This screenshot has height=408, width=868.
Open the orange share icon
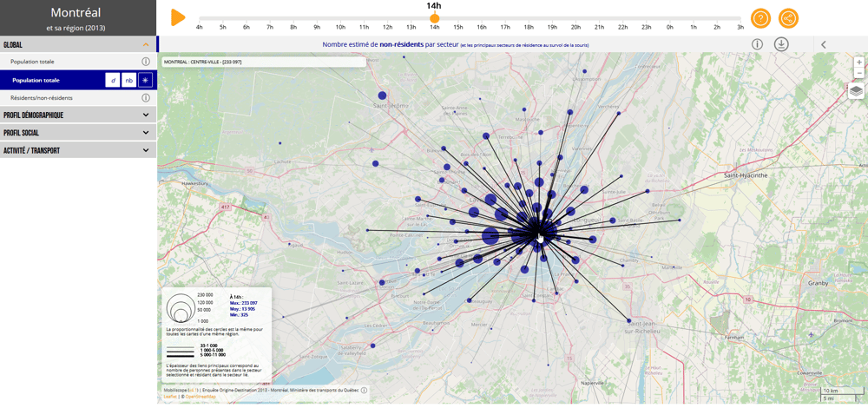coord(788,18)
